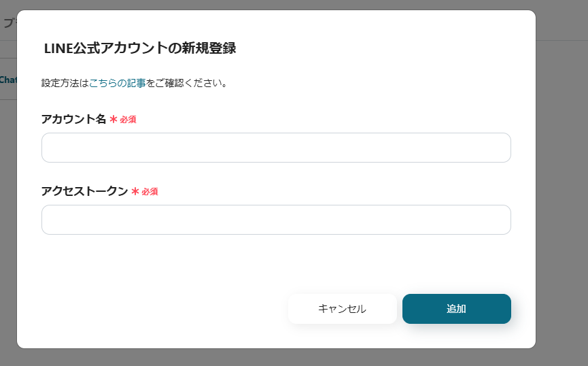Focus the アクセストークン text field
This screenshot has height=366, width=588.
coord(276,220)
